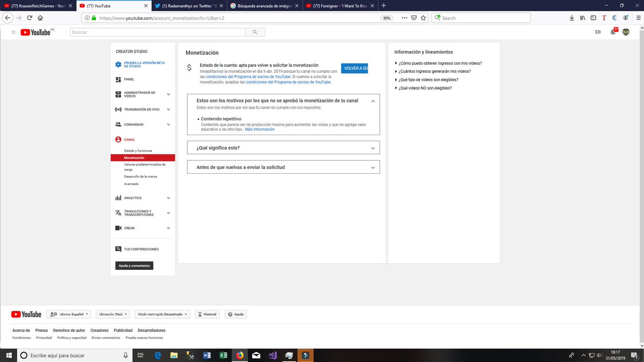Click the red T extension icon
Image resolution: width=644 pixels, height=362 pixels.
(604, 18)
